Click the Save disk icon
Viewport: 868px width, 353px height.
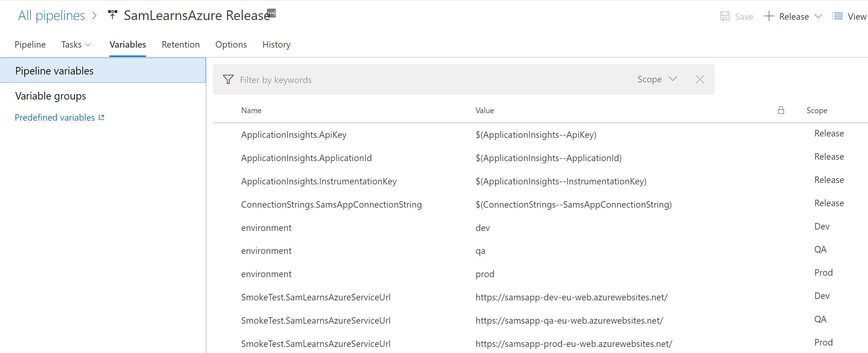[x=725, y=16]
